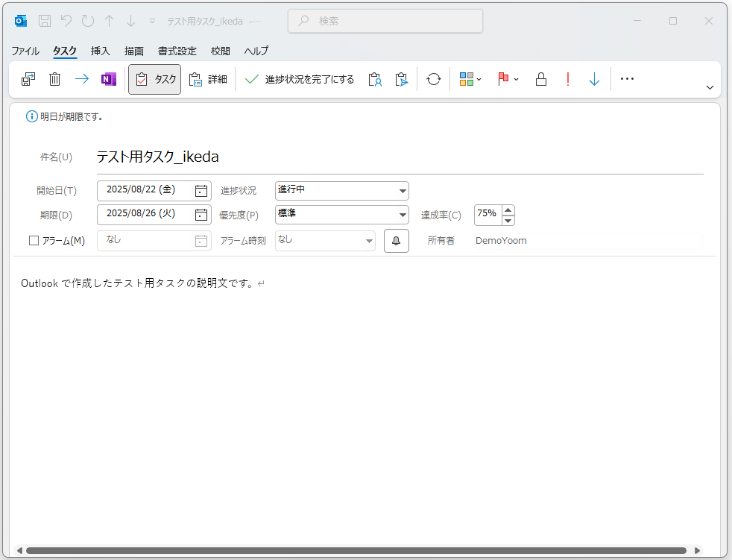Click the Send Status Report icon

pos(402,79)
